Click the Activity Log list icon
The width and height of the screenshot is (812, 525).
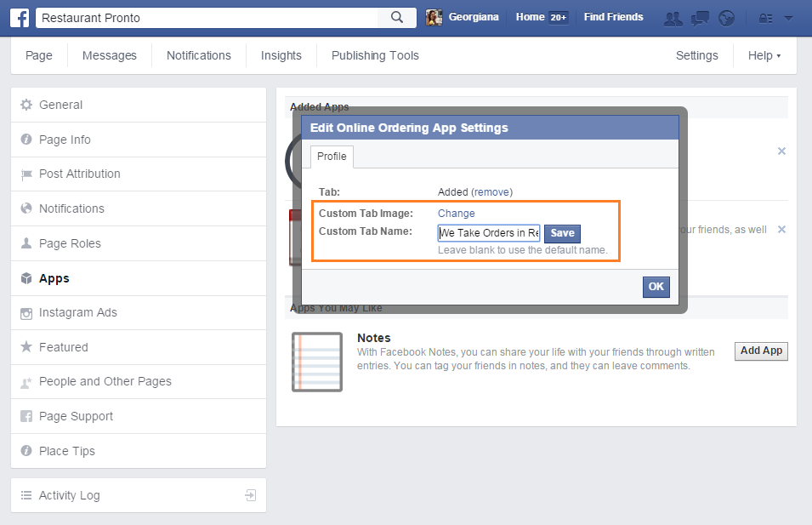pyautogui.click(x=26, y=495)
